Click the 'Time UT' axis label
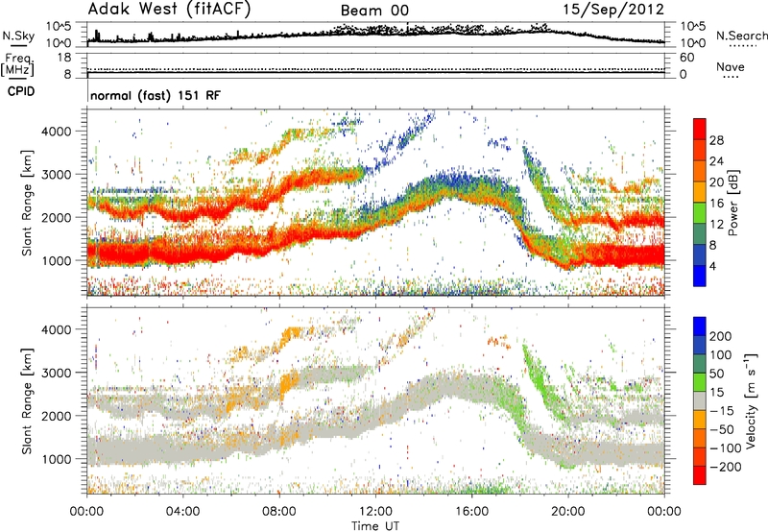Screen dimensions: 768x532 click(375, 526)
